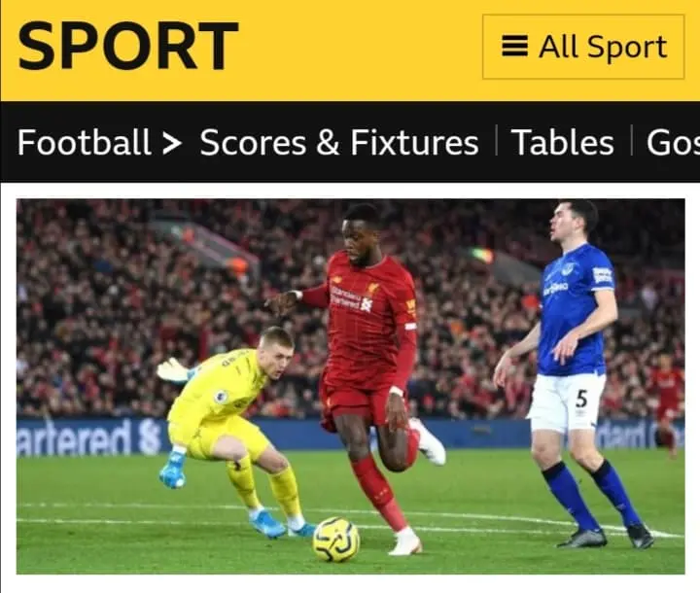
Task: Expand the All Sport menu button
Action: click(583, 47)
